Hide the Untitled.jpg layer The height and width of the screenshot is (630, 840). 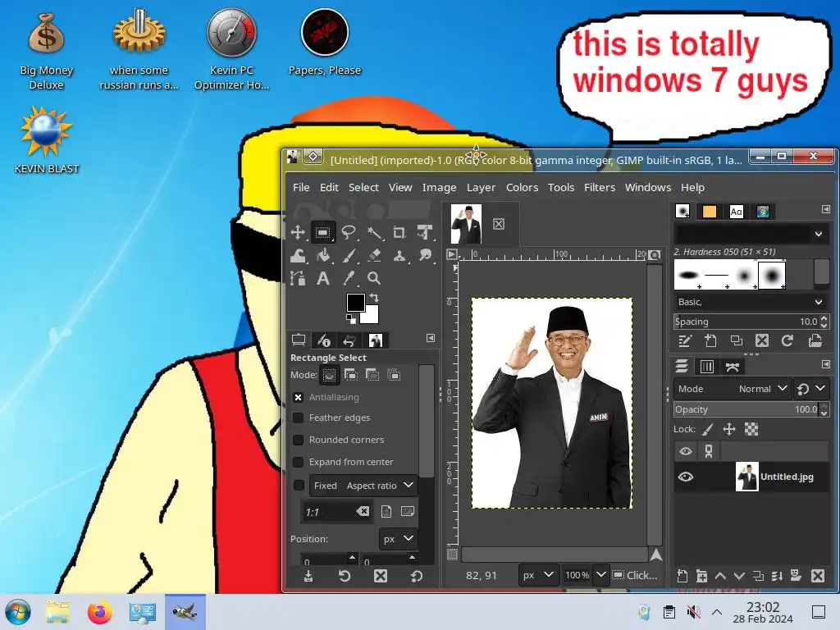pyautogui.click(x=686, y=477)
